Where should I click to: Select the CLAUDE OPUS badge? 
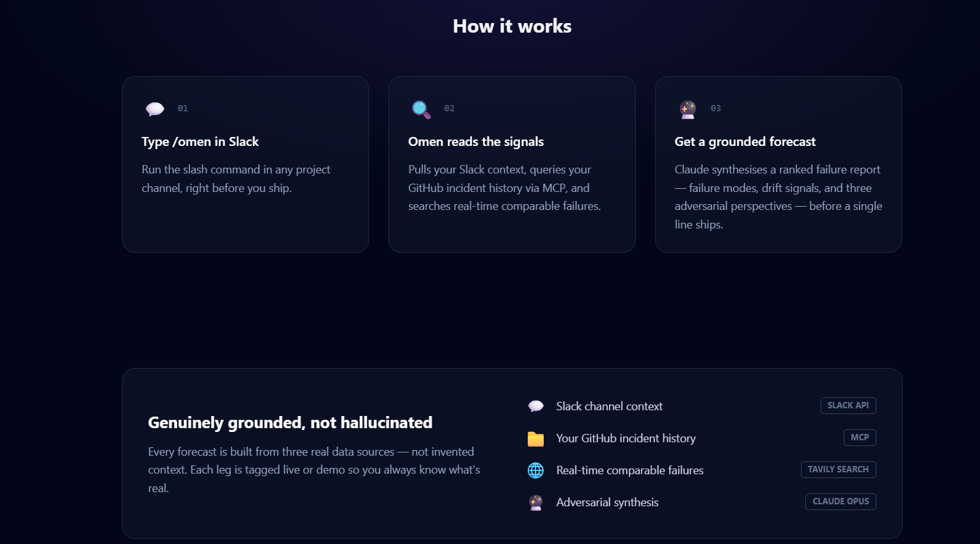841,502
